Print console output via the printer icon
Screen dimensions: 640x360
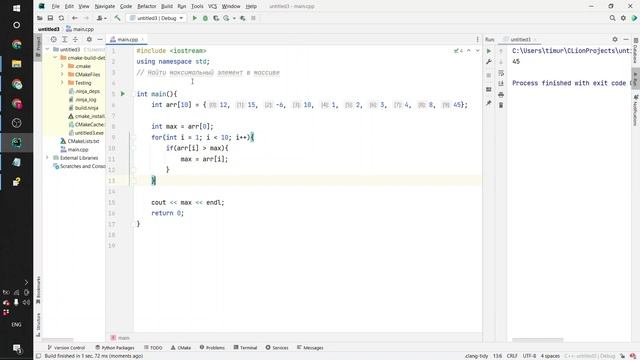[x=501, y=94]
